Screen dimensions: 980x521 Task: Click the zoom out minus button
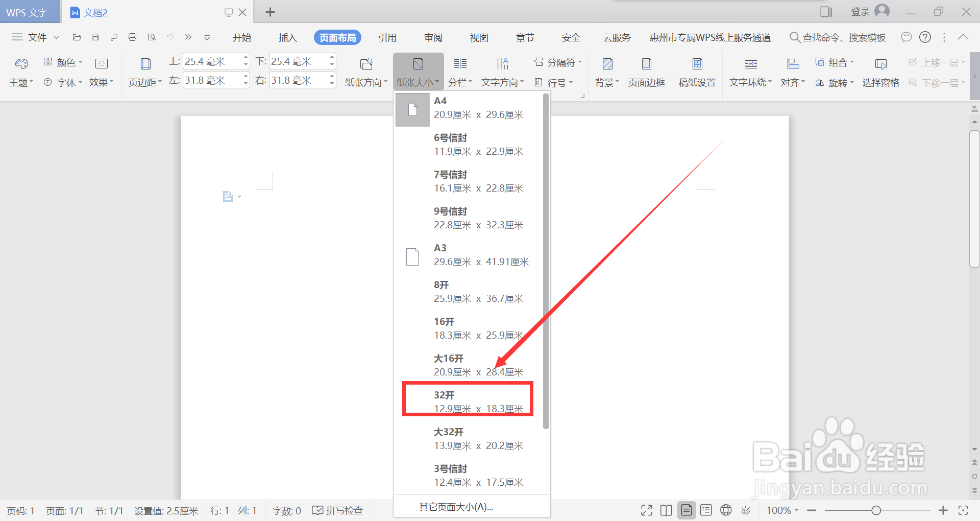(x=812, y=510)
